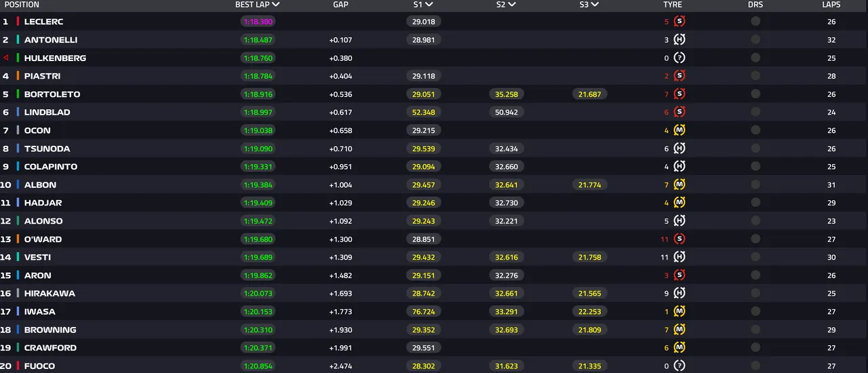Click Leclerc's DRS indicator dot

pyautogui.click(x=755, y=22)
